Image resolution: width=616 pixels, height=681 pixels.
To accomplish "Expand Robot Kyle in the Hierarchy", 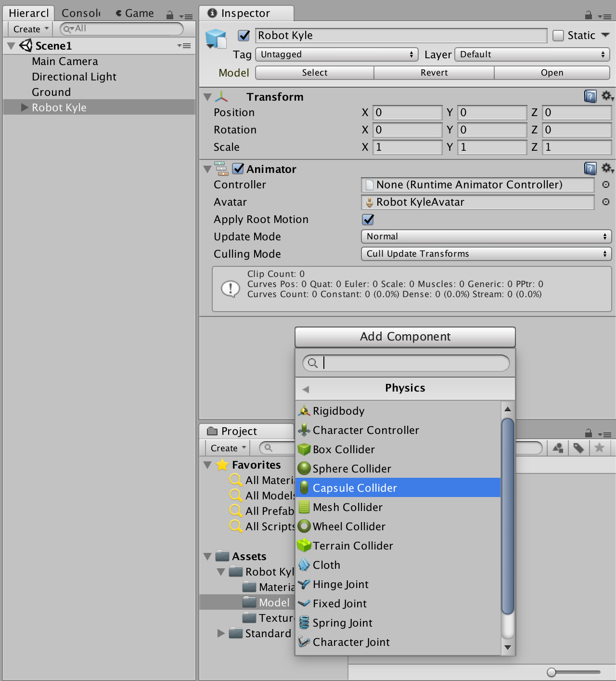I will pos(23,107).
